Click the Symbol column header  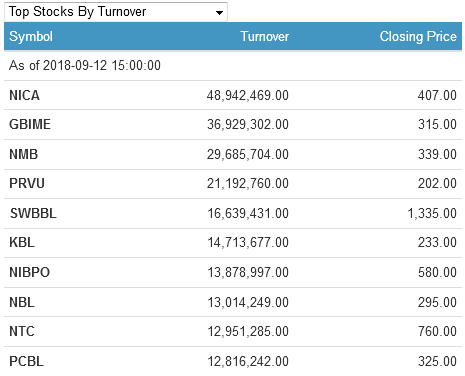click(x=31, y=37)
